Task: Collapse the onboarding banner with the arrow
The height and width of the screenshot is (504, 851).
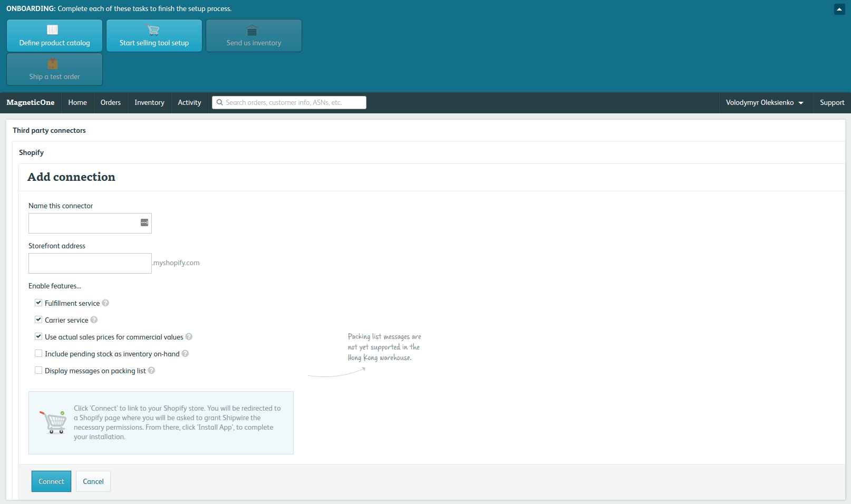Action: coord(839,9)
